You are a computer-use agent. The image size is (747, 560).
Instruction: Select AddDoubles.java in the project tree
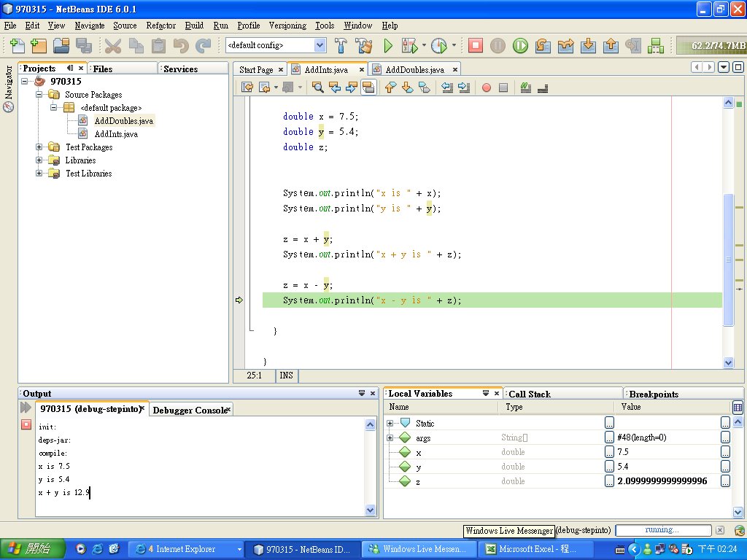(123, 121)
